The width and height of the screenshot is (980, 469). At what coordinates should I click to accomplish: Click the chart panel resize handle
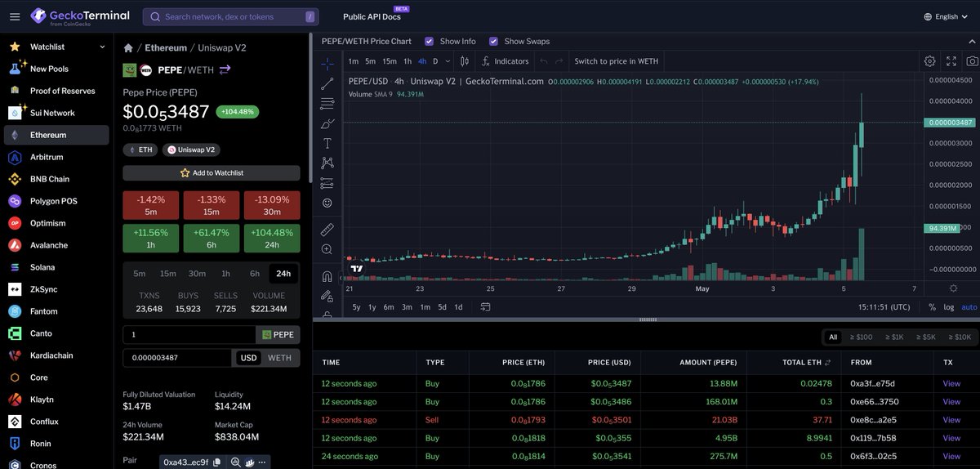(647, 320)
